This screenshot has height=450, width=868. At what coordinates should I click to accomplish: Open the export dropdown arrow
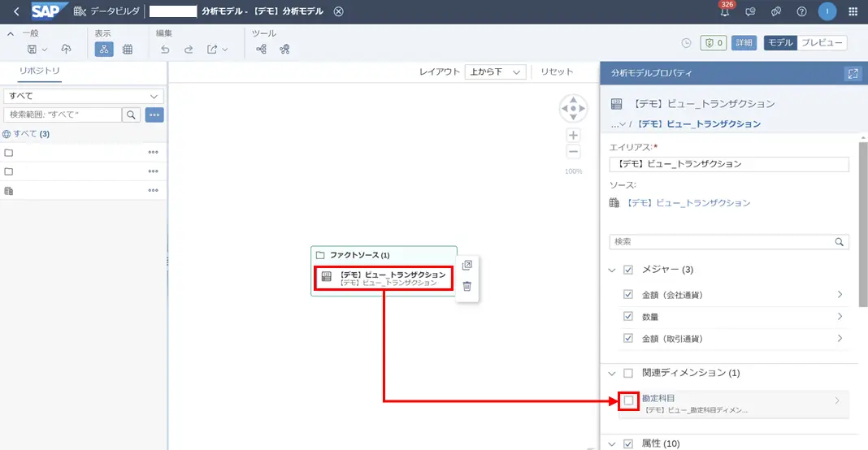point(225,50)
